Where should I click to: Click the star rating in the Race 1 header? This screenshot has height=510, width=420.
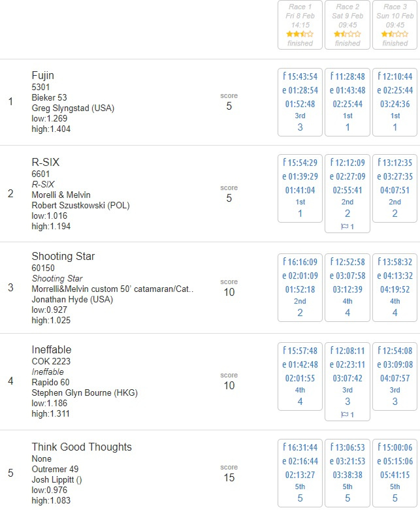tap(300, 34)
